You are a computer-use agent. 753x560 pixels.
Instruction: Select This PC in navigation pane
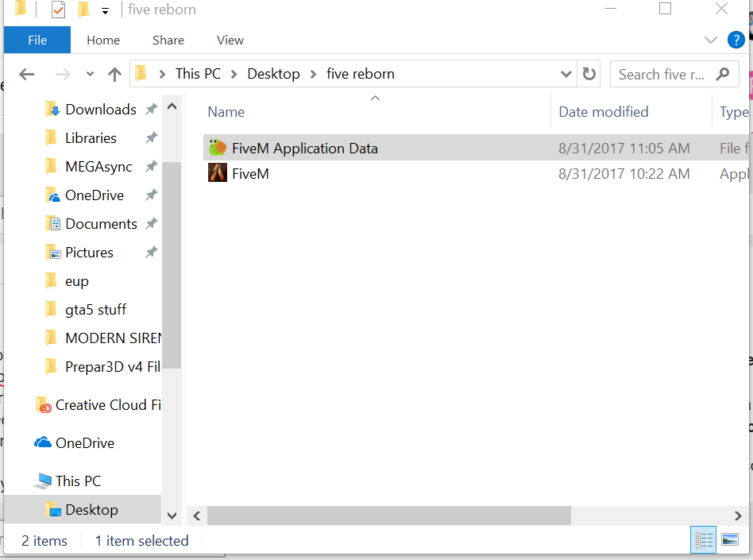pos(79,481)
